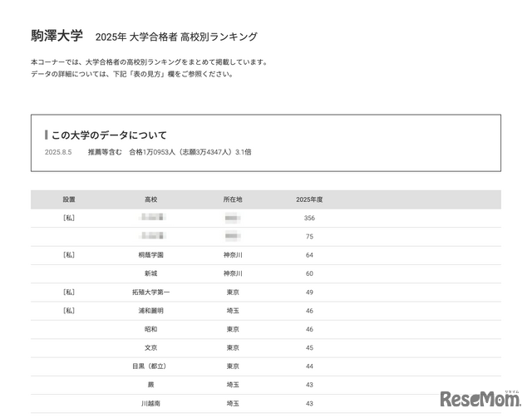
Task: Click the [私] tag in the 浦和麗明 row
Action: [69, 311]
